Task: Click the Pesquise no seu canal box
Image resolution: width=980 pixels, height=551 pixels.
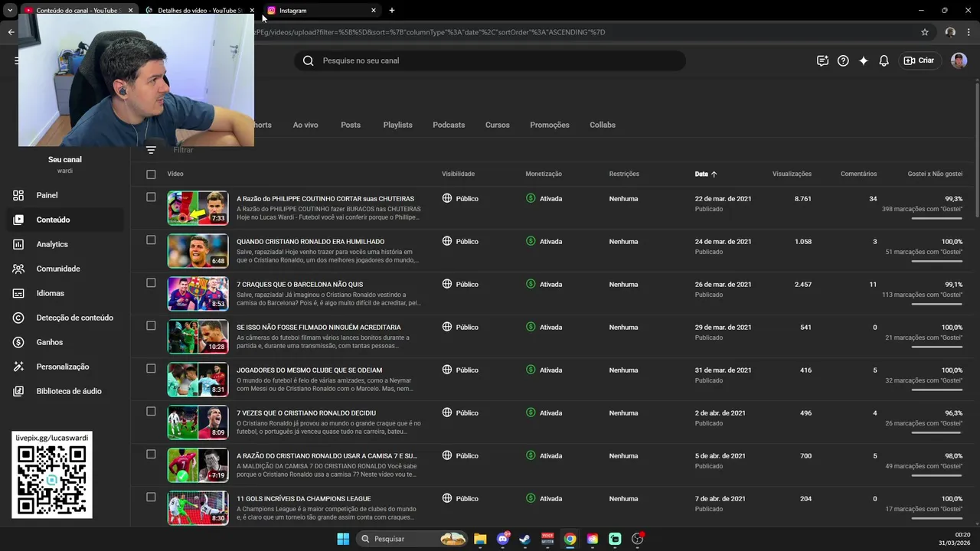Action: 490,60
